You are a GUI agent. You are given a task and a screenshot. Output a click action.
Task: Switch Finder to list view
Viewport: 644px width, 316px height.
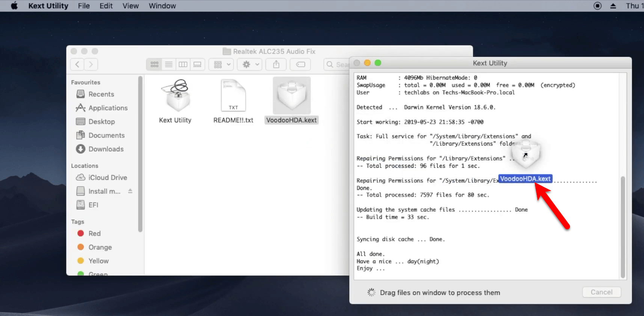point(169,64)
